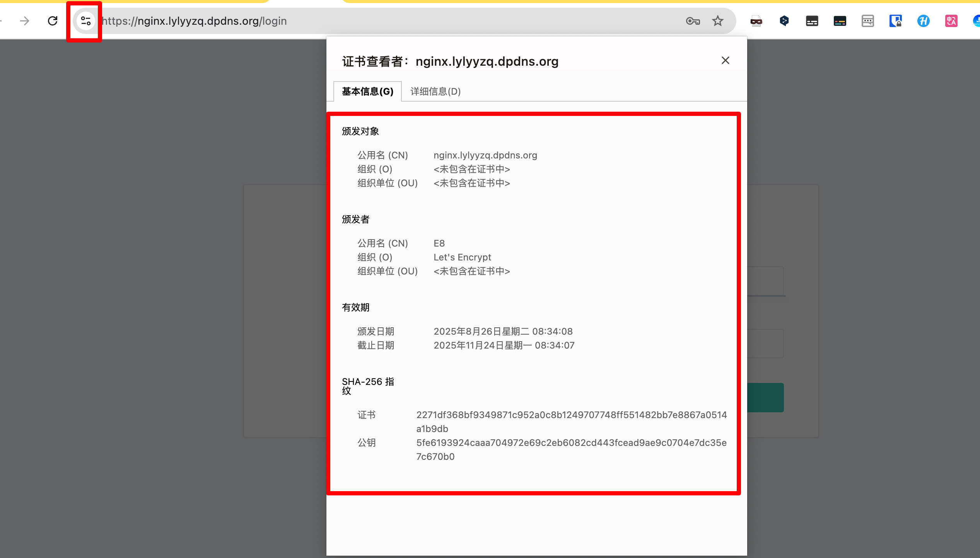Click the DeepL hexagon extension icon
This screenshot has height=558, width=980.
784,21
